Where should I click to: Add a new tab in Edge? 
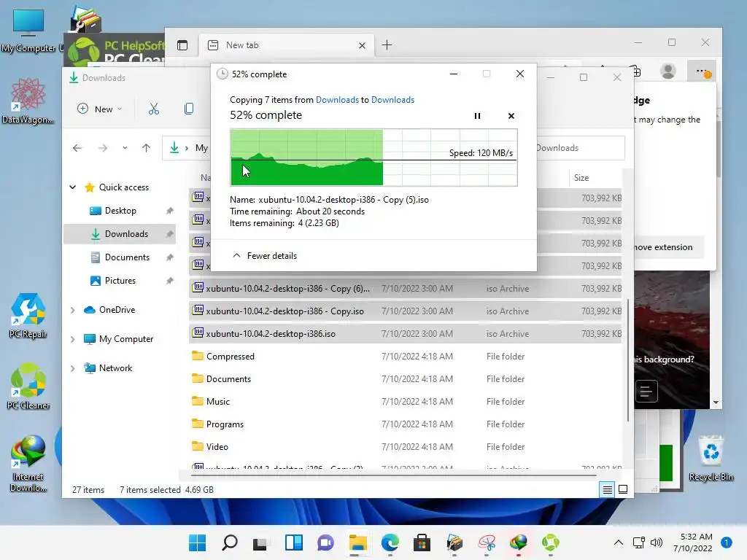click(387, 45)
